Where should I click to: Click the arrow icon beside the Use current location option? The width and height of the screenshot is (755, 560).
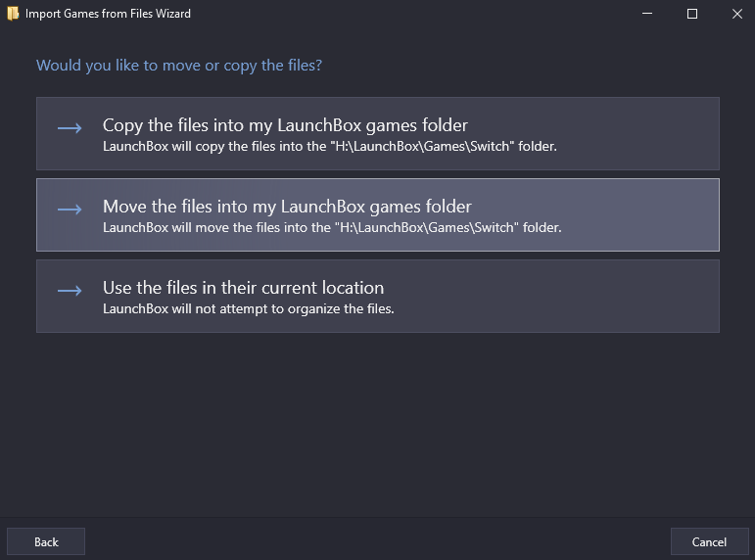[x=70, y=291]
